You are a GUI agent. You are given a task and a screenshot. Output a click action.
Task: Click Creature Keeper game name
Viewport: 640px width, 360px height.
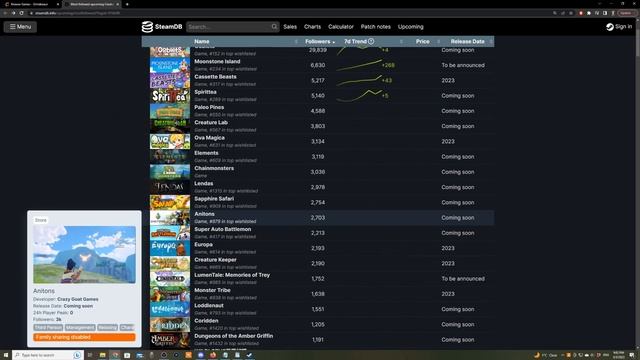(x=215, y=260)
